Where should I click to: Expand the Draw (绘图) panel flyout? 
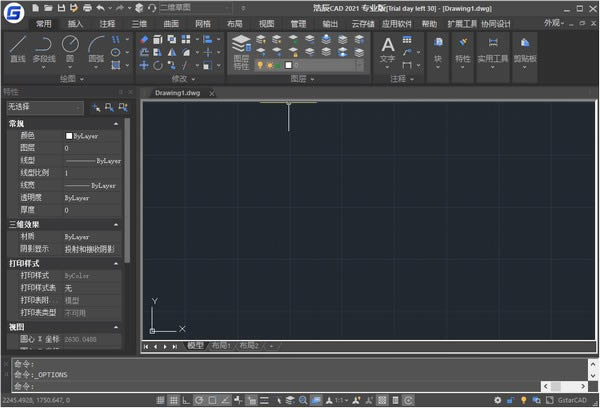click(72, 79)
